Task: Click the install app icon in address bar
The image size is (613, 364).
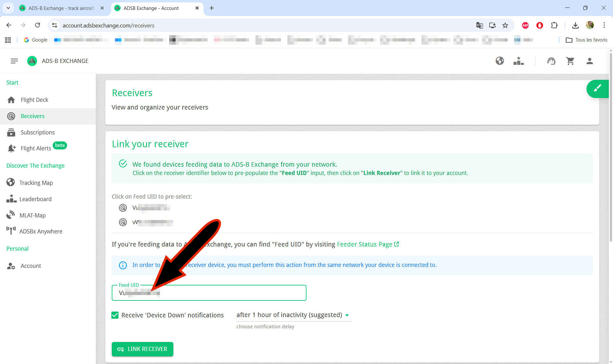Action: pyautogui.click(x=492, y=25)
